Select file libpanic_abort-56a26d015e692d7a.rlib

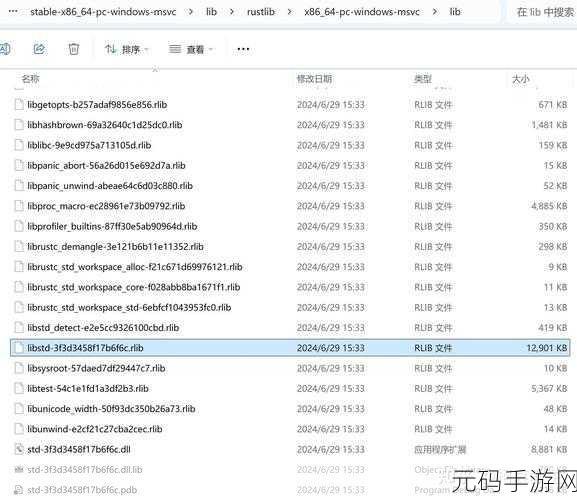106,166
